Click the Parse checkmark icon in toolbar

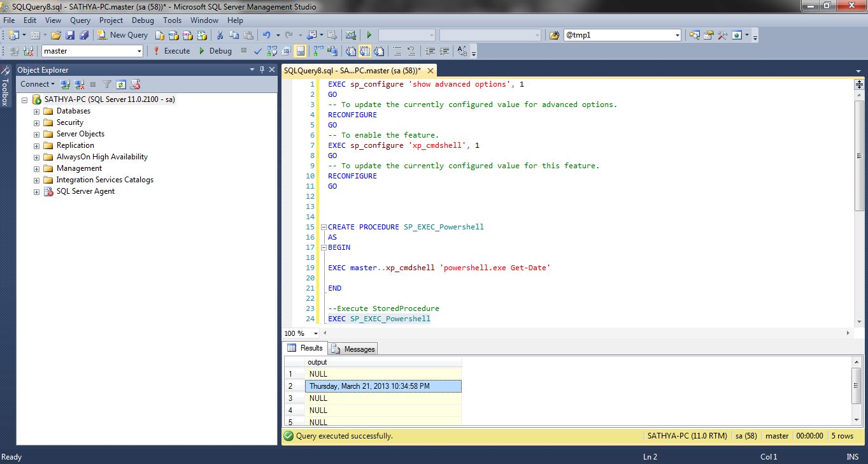[258, 51]
